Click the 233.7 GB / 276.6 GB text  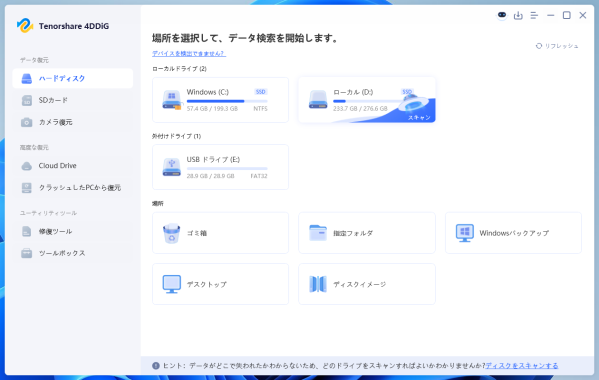pyautogui.click(x=360, y=109)
